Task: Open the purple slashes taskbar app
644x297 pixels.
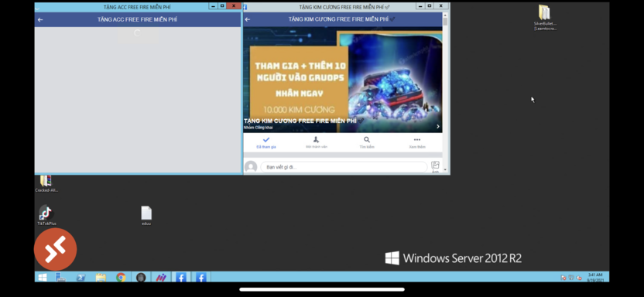Action: [161, 278]
